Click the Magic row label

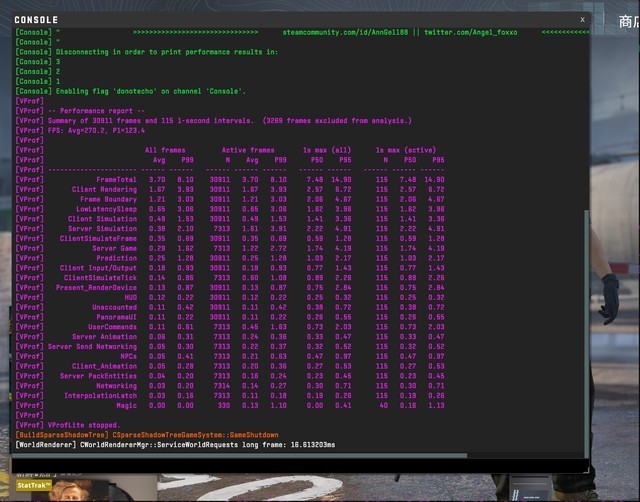coord(127,405)
